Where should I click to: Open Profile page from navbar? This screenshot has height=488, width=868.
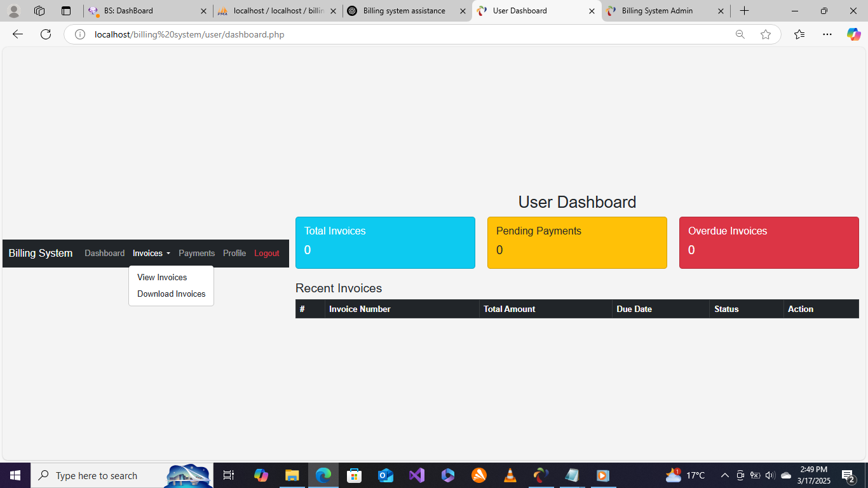click(x=234, y=254)
